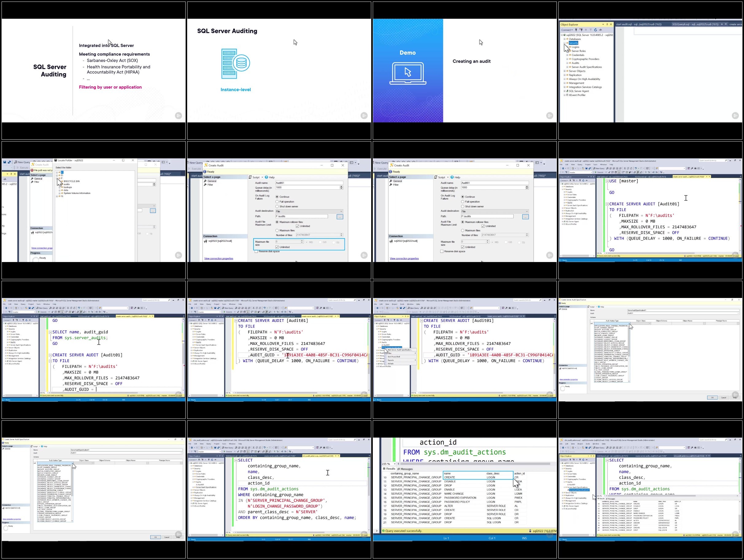Open Messages tab in zoomed results frame
Image resolution: width=744 pixels, height=560 pixels.
(x=405, y=469)
